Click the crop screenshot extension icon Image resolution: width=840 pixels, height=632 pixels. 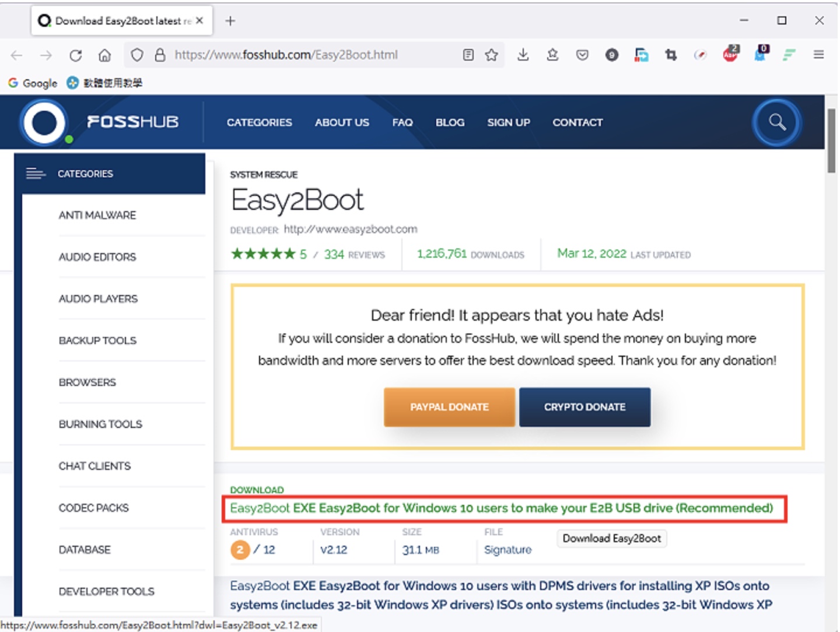coord(671,55)
